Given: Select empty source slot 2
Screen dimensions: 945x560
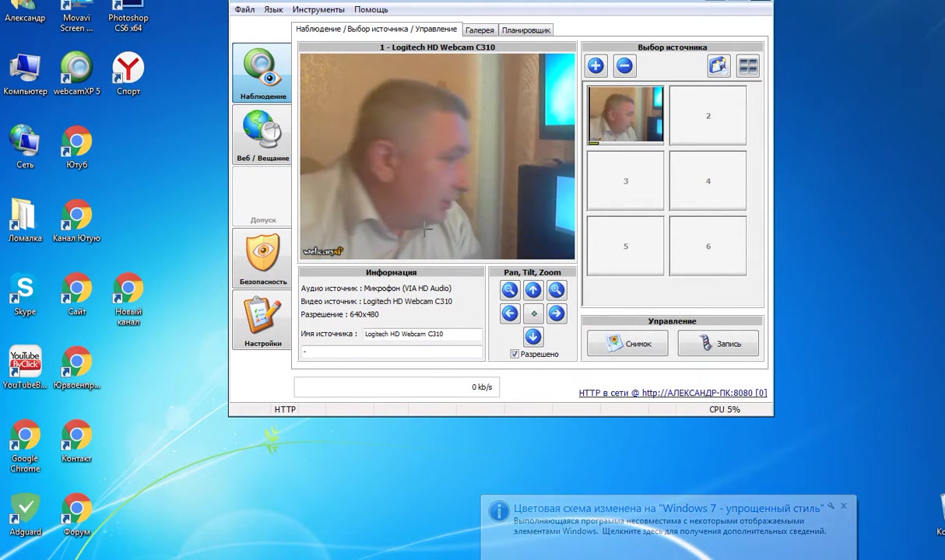Looking at the screenshot, I should point(708,116).
